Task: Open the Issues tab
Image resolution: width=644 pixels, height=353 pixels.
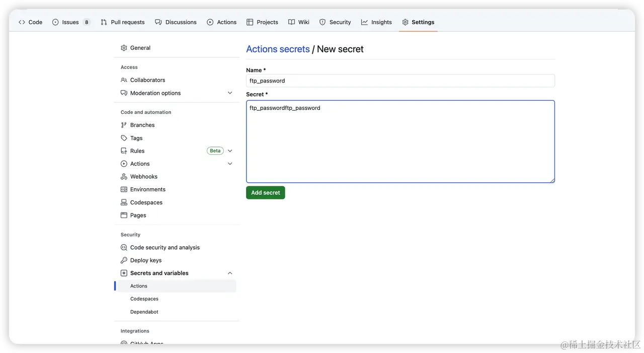Action: pyautogui.click(x=71, y=22)
